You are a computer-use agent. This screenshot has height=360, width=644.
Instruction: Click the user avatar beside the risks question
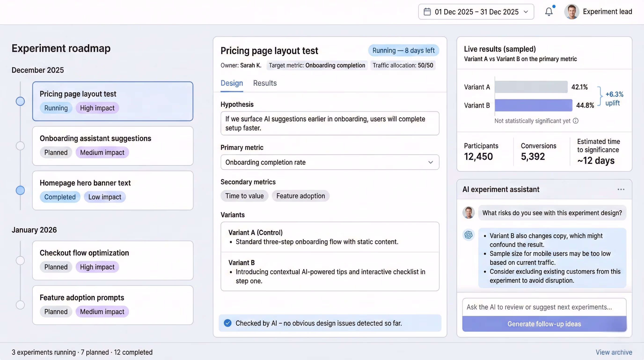468,213
